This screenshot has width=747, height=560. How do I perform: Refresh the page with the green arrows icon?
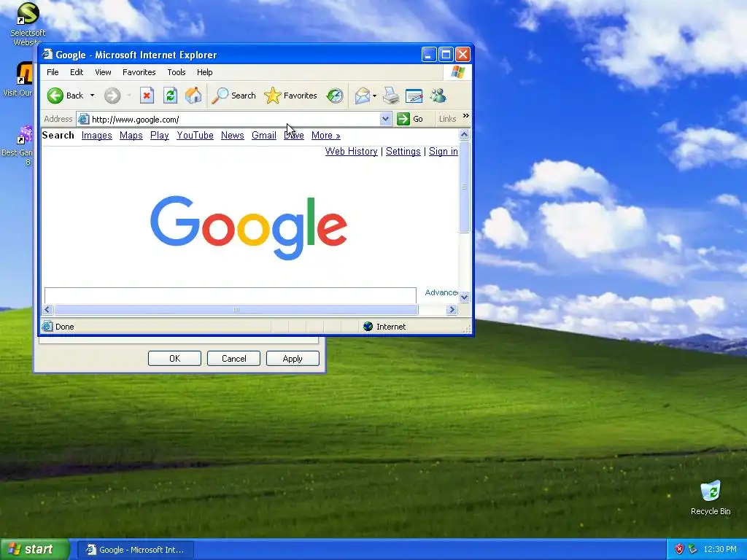[x=170, y=96]
